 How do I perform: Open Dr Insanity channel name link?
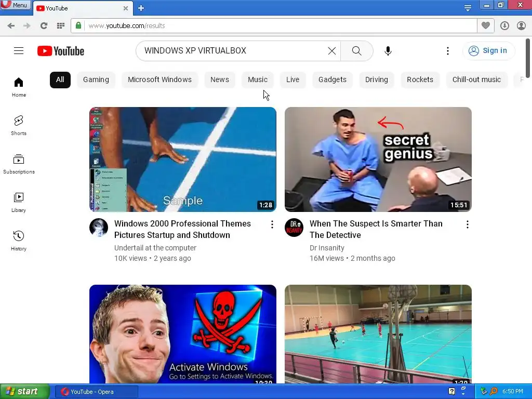(327, 248)
